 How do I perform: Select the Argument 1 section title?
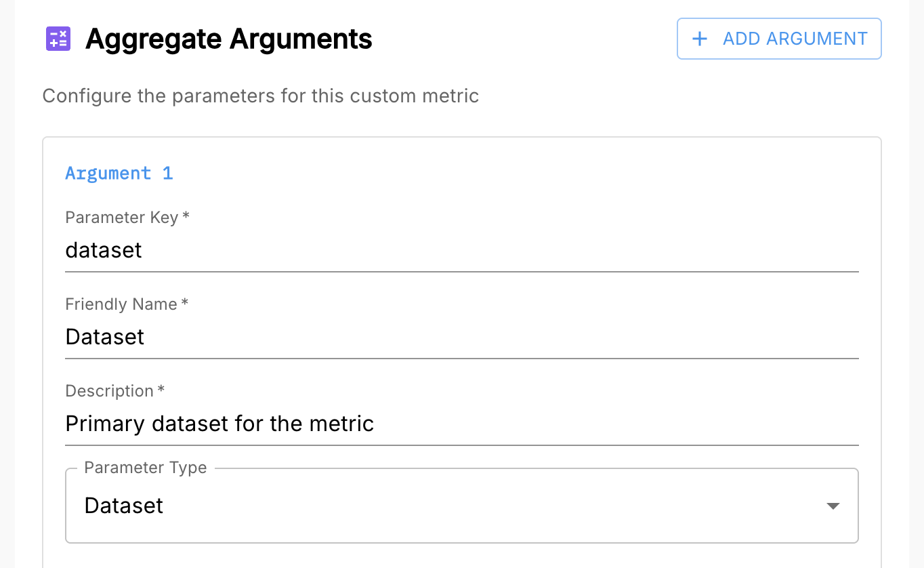point(119,174)
